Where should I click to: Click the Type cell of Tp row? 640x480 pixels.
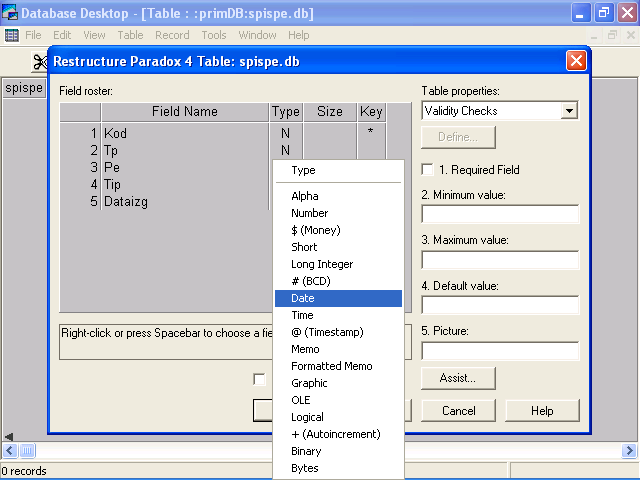286,151
